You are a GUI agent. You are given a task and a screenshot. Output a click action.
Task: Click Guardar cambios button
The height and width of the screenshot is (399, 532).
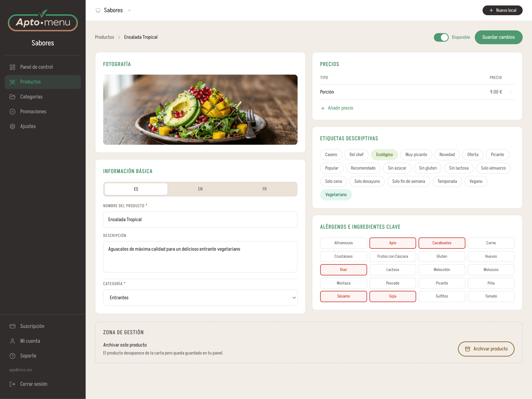click(x=498, y=37)
